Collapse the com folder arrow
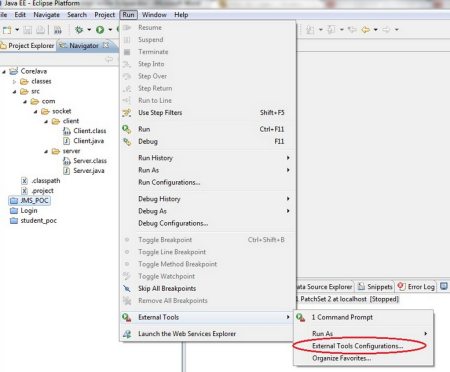Viewport: 450px width, 372px height. tap(25, 102)
